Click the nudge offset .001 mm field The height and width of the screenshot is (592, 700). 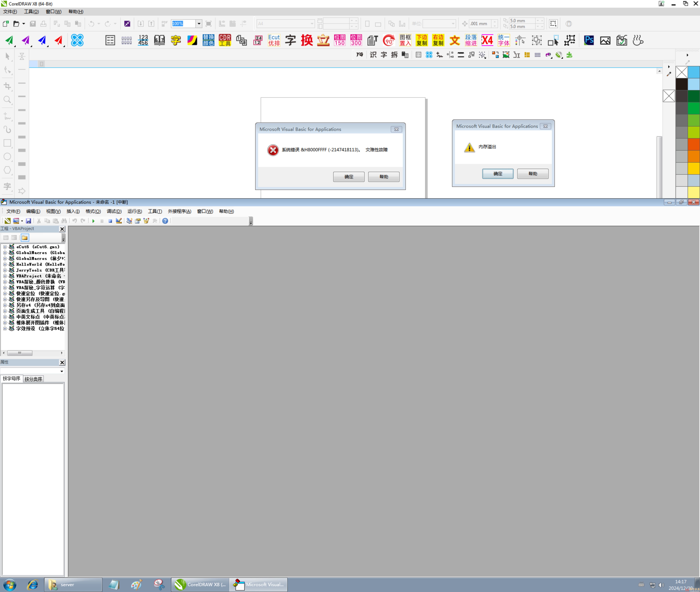pyautogui.click(x=480, y=24)
